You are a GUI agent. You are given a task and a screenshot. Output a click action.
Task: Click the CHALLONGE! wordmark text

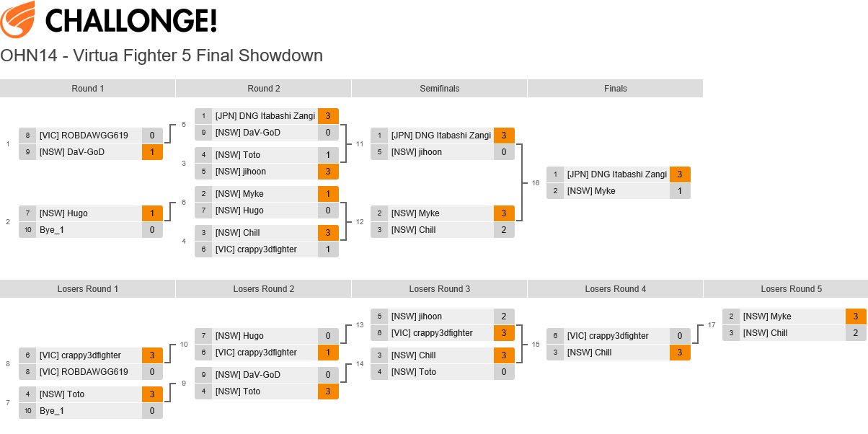pos(130,21)
